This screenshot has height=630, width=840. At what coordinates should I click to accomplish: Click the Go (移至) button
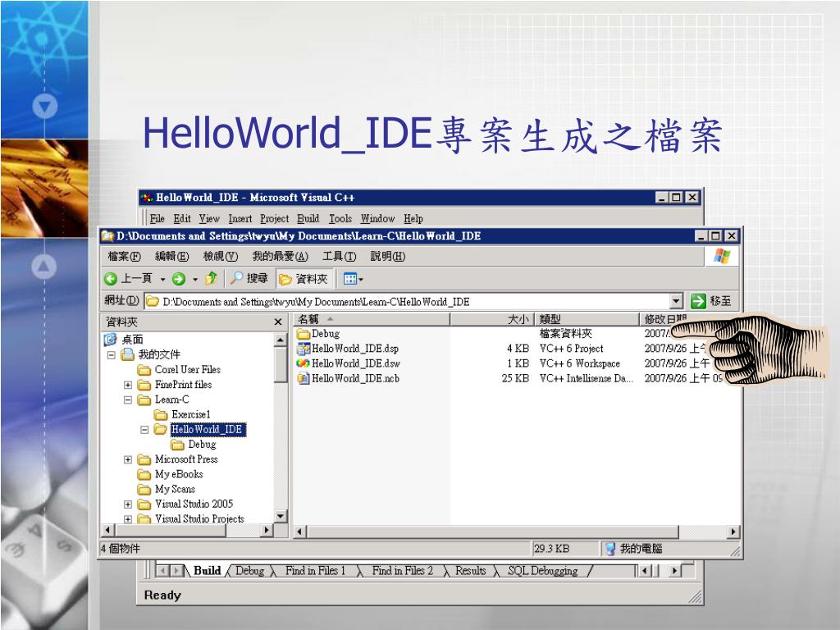(x=711, y=301)
